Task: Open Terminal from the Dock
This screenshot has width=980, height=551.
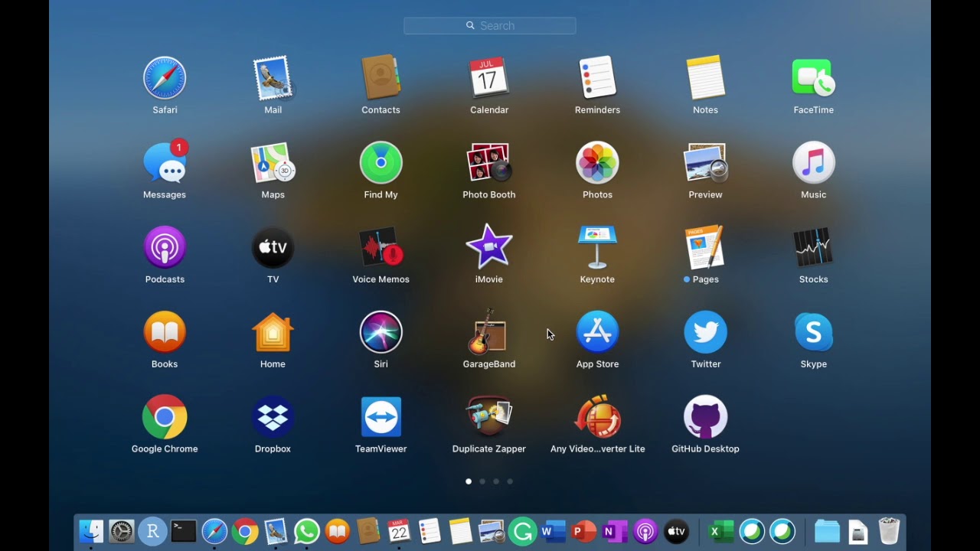Action: click(x=184, y=531)
